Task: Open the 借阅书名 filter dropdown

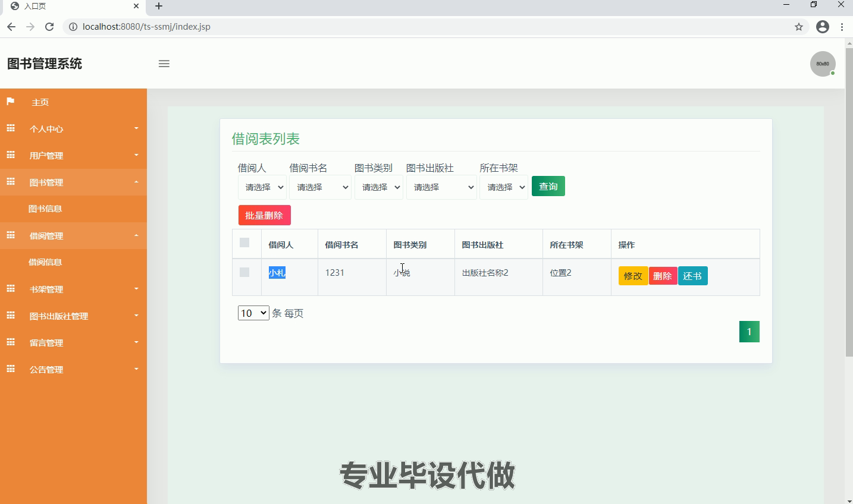Action: point(320,187)
